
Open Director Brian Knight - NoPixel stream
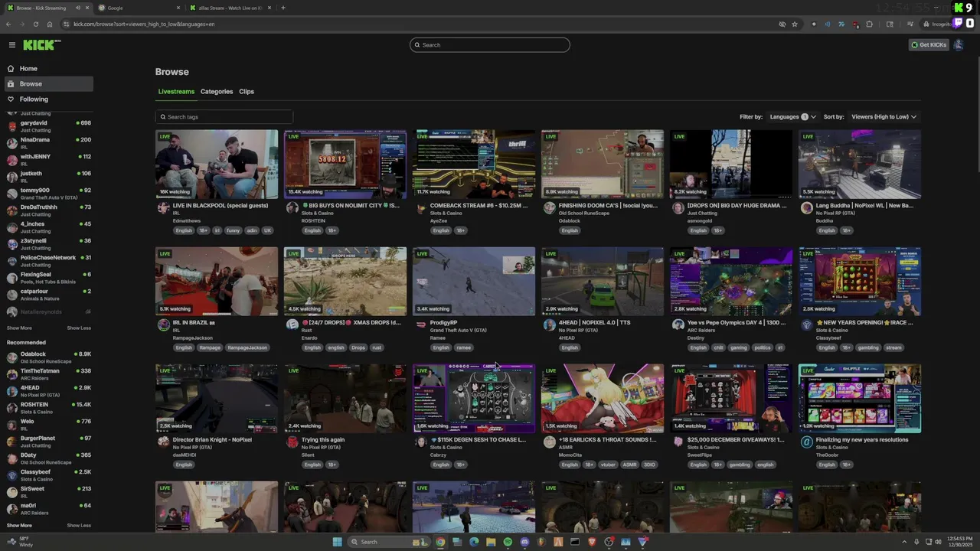coord(217,398)
